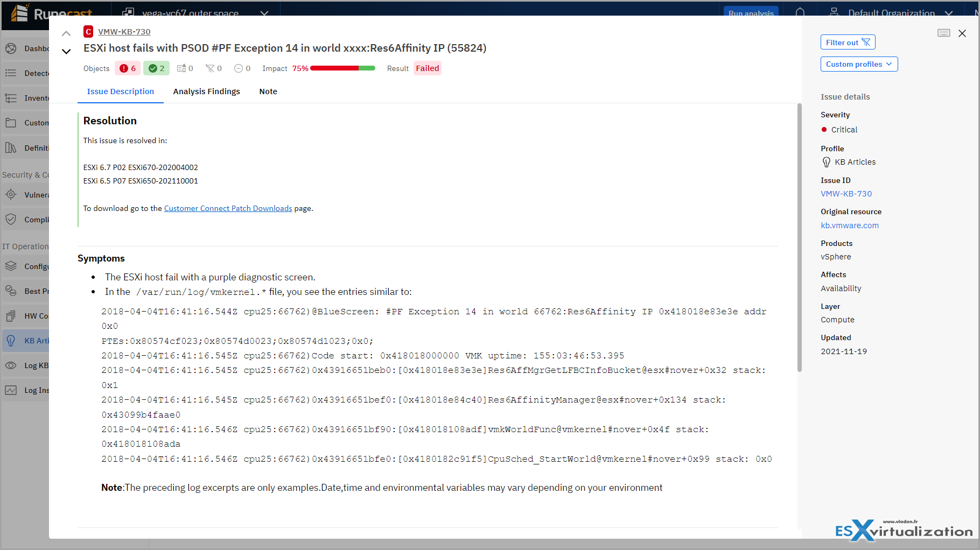Show the 6 failed objects badge
The image size is (980, 550).
click(128, 68)
